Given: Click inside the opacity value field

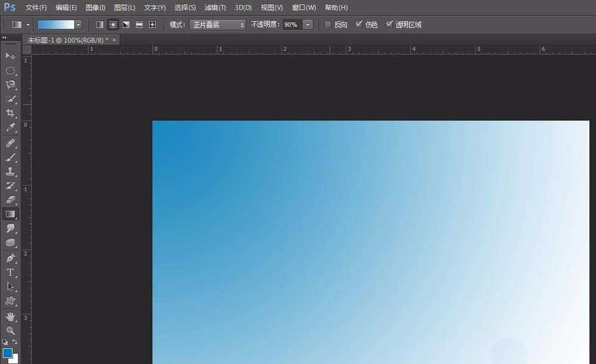Looking at the screenshot, I should (x=291, y=24).
